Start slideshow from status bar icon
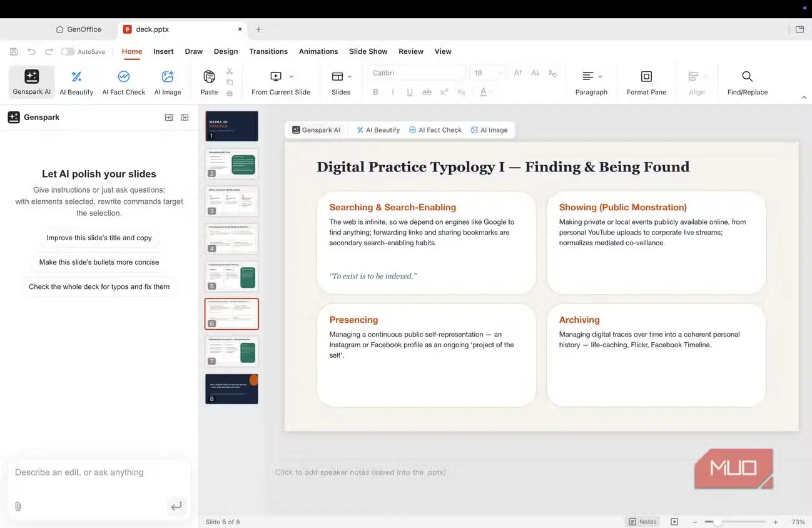This screenshot has width=812, height=528. coord(674,522)
